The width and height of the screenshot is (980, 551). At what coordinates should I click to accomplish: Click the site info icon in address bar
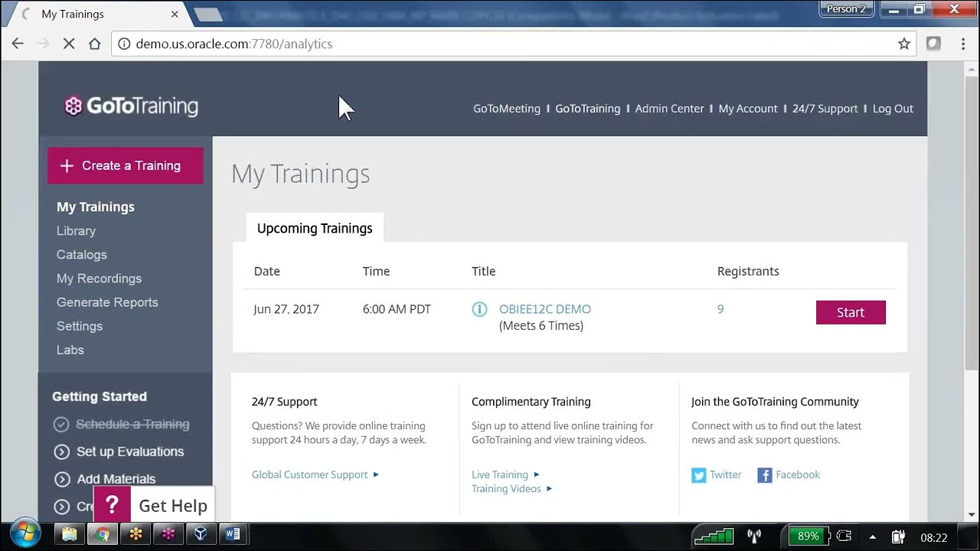123,44
